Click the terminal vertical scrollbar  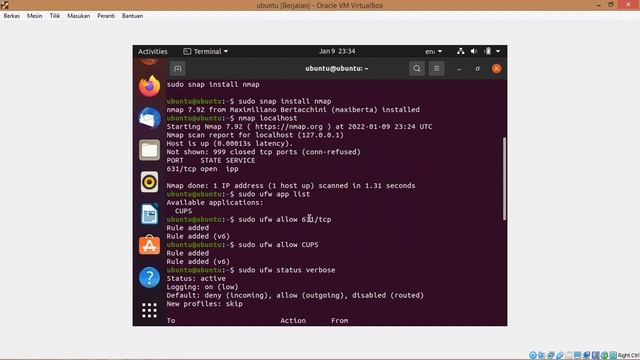tap(504, 179)
